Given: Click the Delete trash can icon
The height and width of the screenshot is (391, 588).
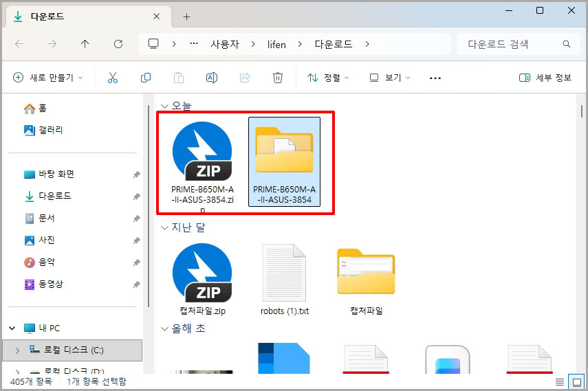Looking at the screenshot, I should (x=278, y=78).
